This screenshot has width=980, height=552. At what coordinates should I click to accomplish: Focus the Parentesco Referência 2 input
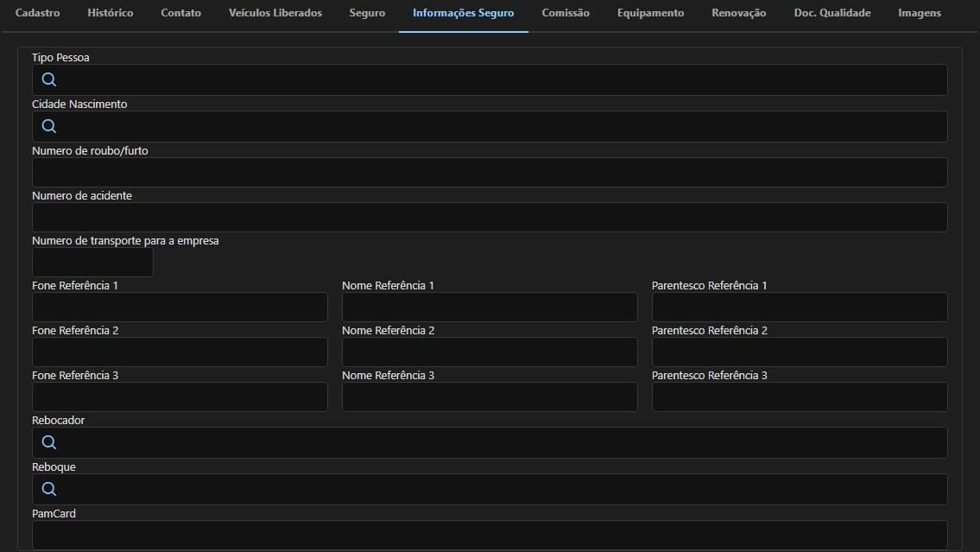click(x=800, y=352)
